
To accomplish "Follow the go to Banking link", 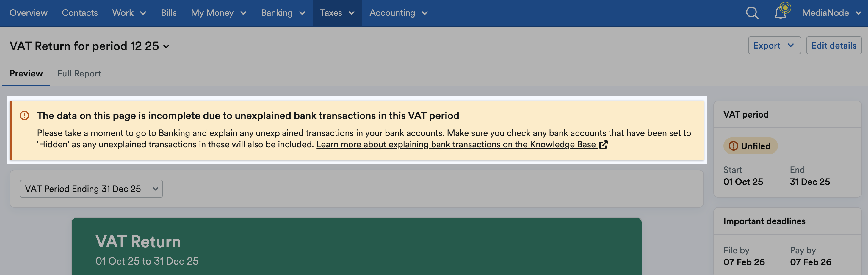I will point(163,133).
